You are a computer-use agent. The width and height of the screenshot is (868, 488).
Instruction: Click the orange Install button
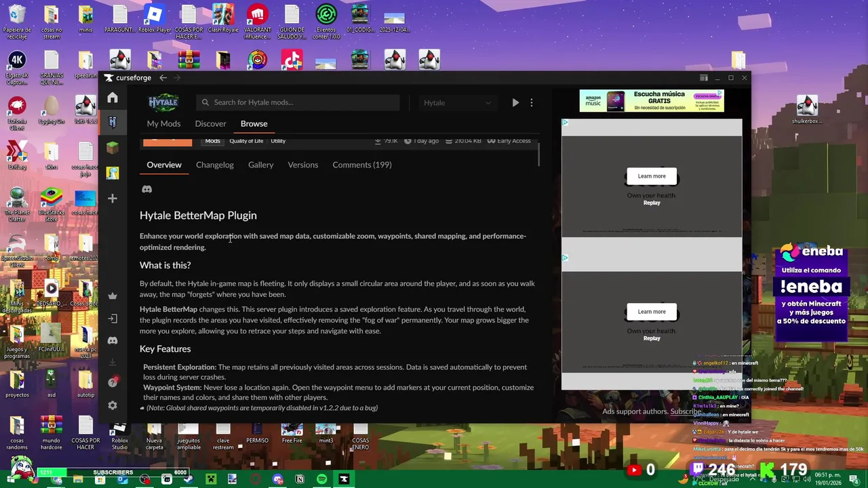point(167,142)
